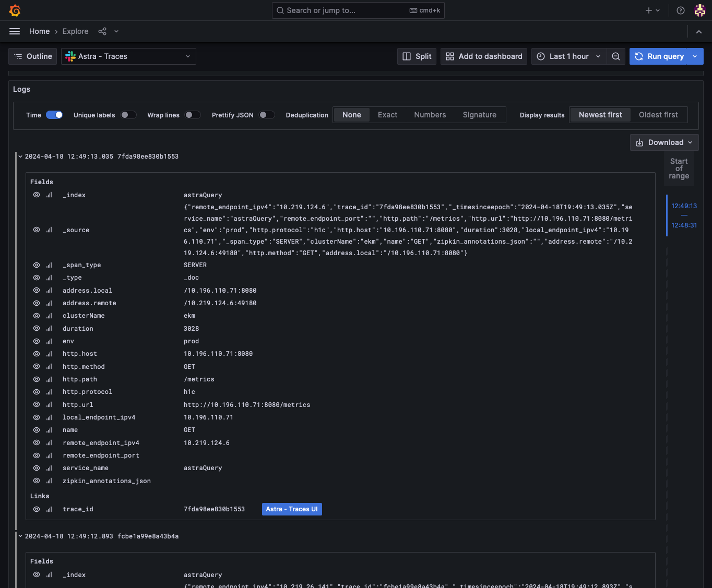The image size is (712, 588).
Task: Show stats icon for http.path field
Action: (x=49, y=379)
